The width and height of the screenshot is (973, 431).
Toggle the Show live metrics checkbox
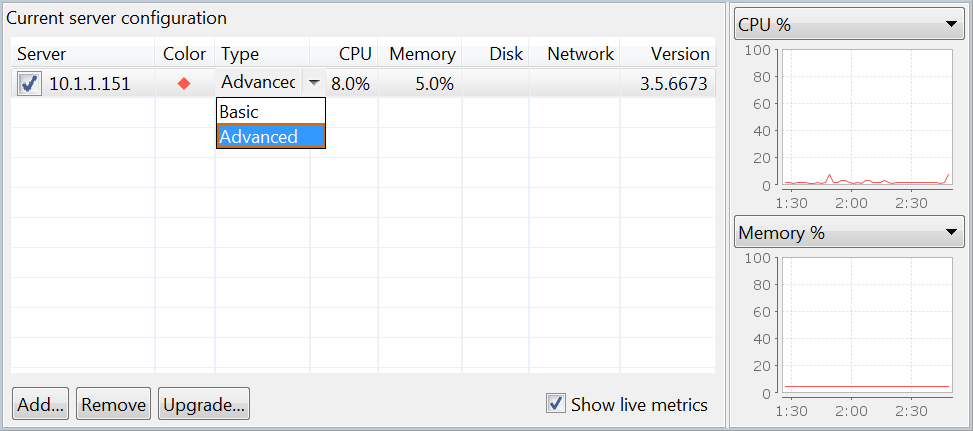[x=555, y=404]
